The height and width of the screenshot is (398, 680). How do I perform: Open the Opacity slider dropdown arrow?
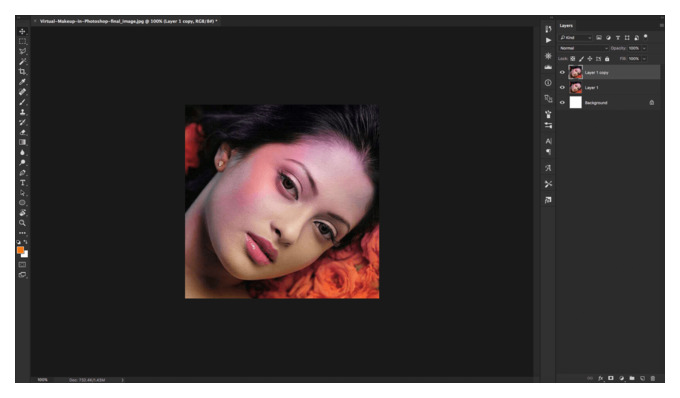coord(644,48)
